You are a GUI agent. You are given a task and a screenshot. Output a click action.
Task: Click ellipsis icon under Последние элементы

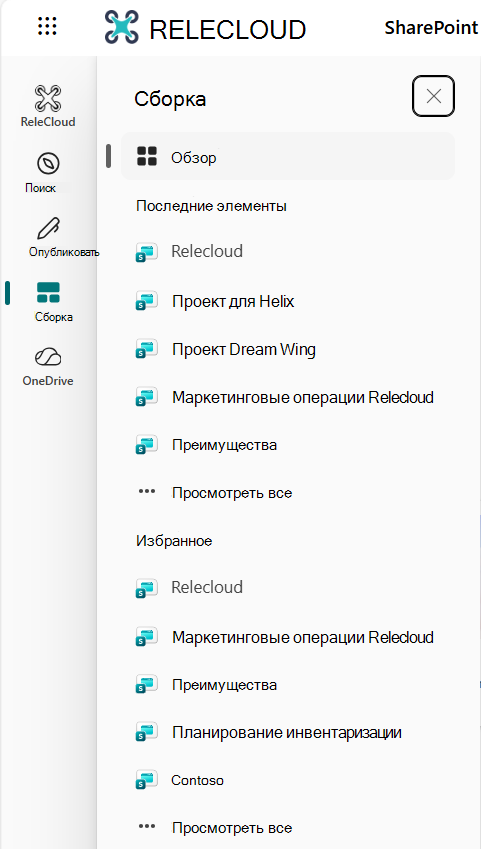(147, 492)
